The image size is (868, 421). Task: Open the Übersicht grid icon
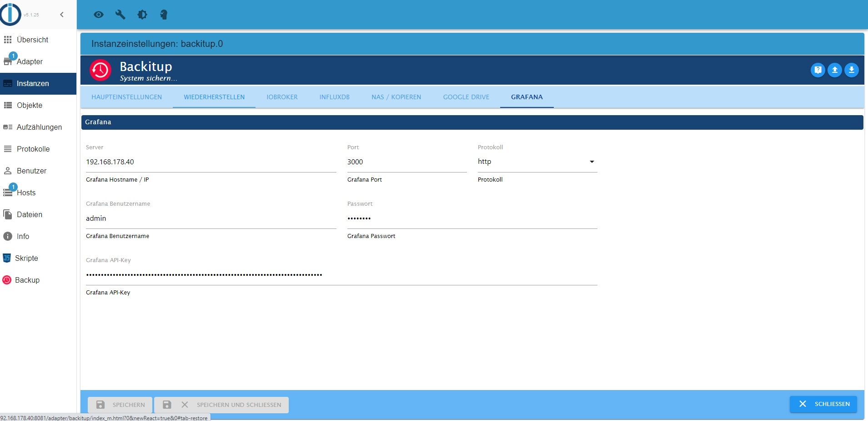[x=8, y=40]
